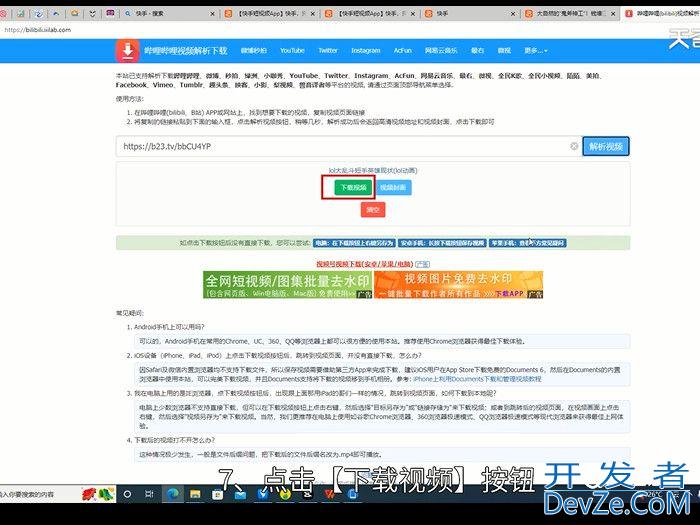Click the 电脑 right-click save tip badge

(354, 243)
